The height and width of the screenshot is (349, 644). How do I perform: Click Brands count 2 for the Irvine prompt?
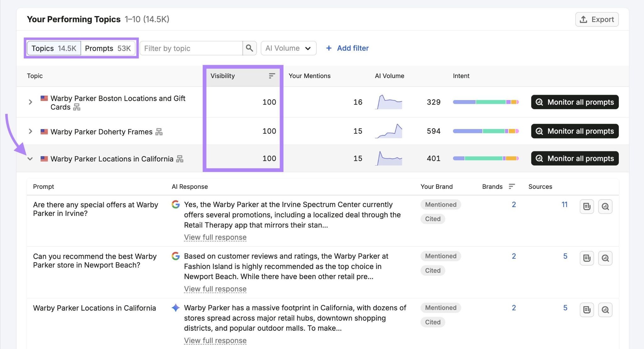click(514, 205)
